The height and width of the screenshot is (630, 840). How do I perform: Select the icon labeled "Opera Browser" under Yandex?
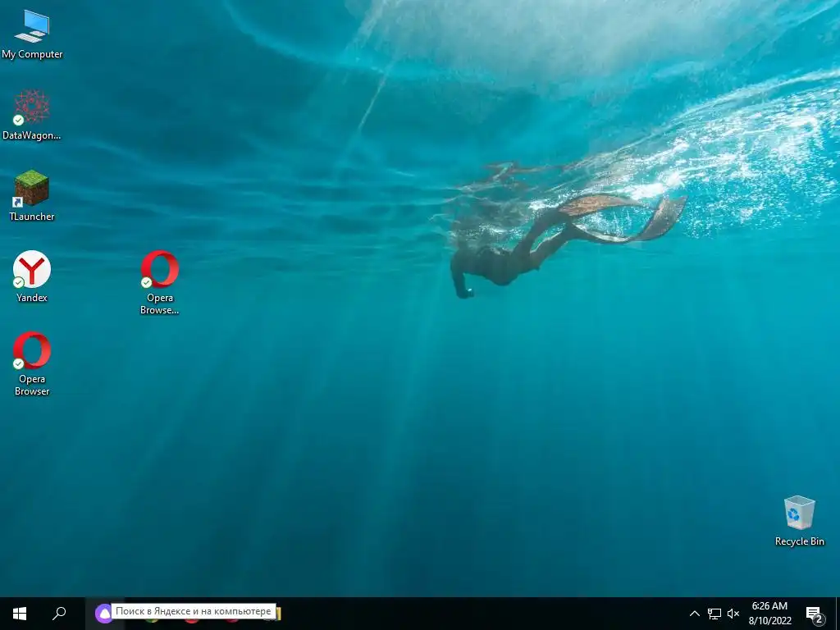tap(32, 363)
